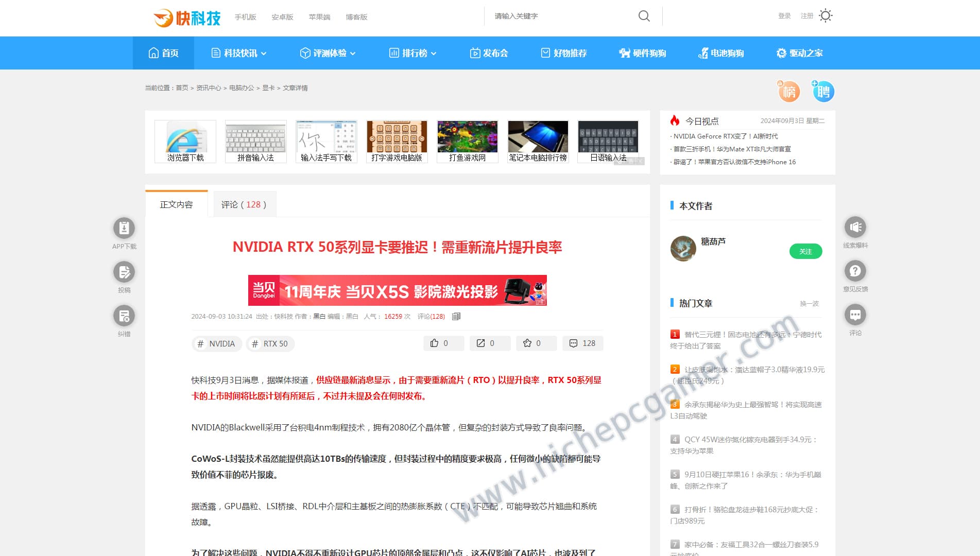980x556 pixels.
Task: Open headline about 苹果官方否认微信不支持iPhone 16
Action: (734, 162)
